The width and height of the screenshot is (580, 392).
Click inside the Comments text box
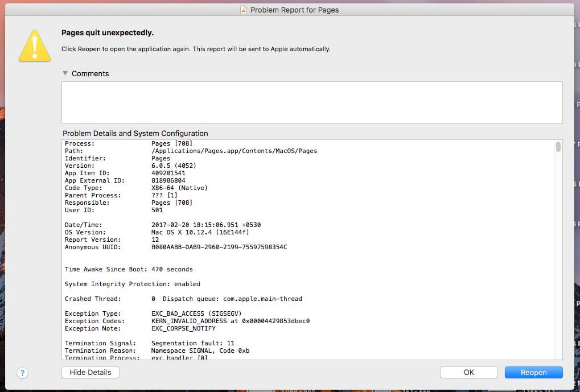coord(312,102)
